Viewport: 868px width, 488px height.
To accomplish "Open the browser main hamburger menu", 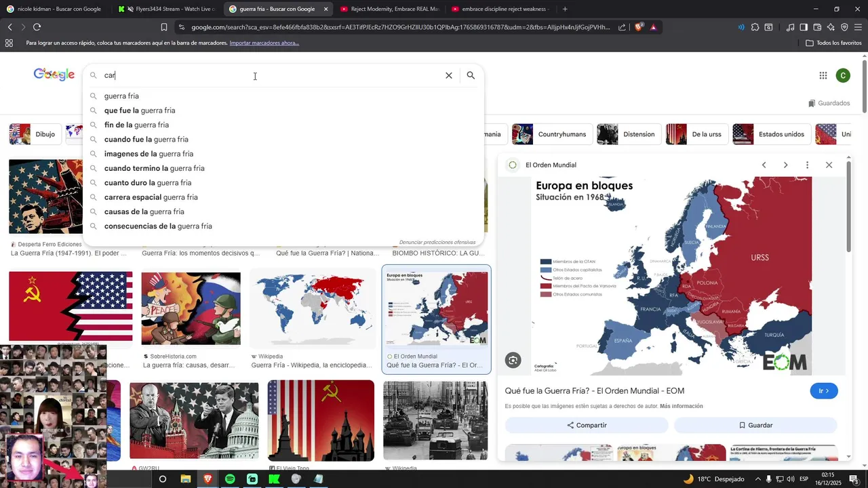I will click(858, 27).
